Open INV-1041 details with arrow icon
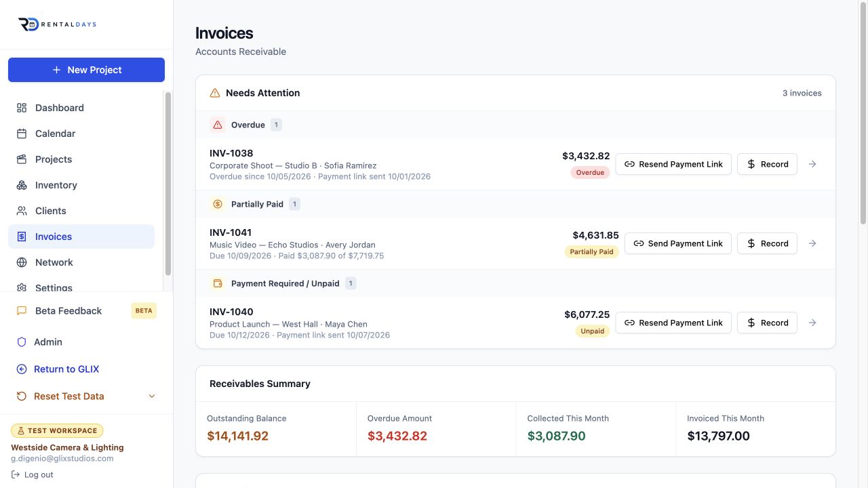868x488 pixels. point(812,243)
